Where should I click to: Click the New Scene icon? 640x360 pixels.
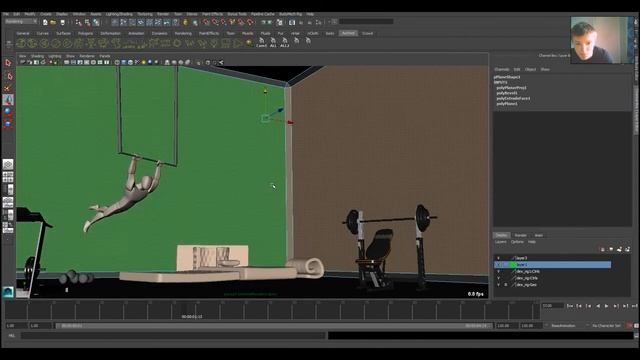point(45,22)
